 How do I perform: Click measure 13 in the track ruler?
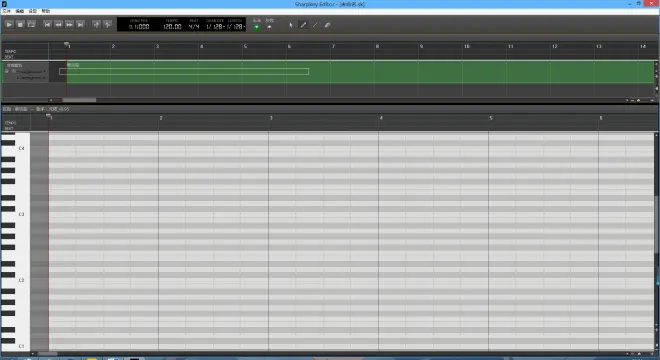pyautogui.click(x=599, y=46)
